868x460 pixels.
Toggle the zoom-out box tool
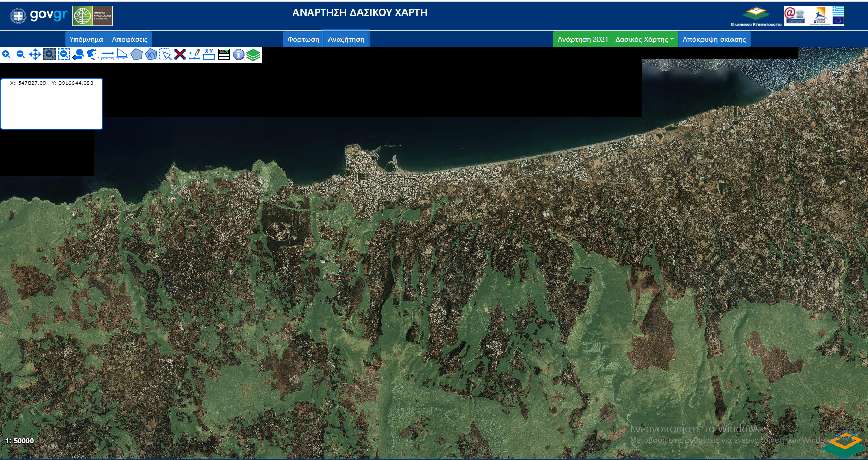64,54
